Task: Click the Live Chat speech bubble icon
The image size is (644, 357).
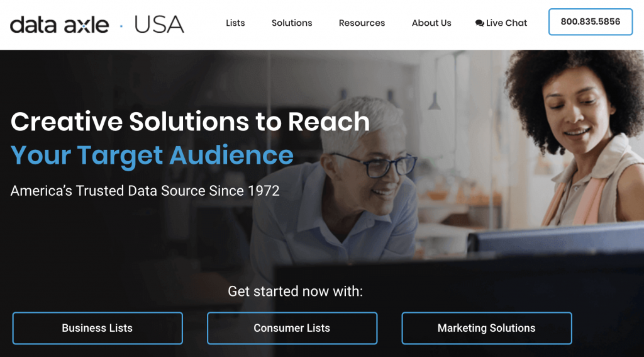Action: [479, 23]
